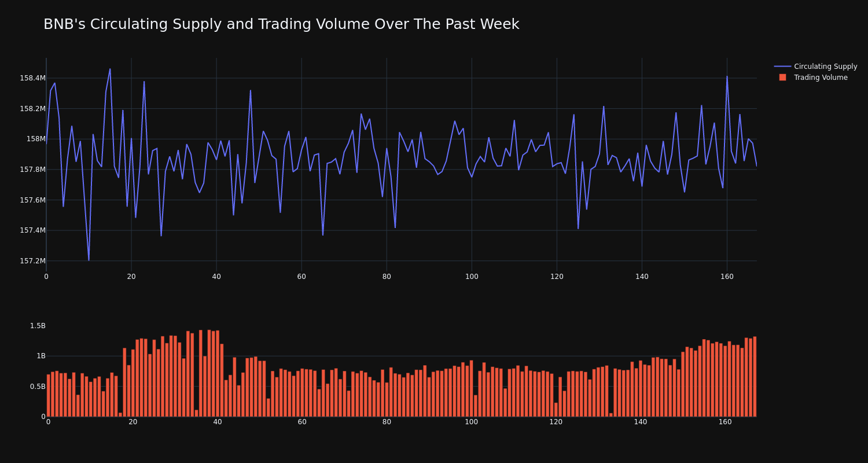
Task: Click the 160 tick on supply chart x-axis
Action: click(x=727, y=277)
